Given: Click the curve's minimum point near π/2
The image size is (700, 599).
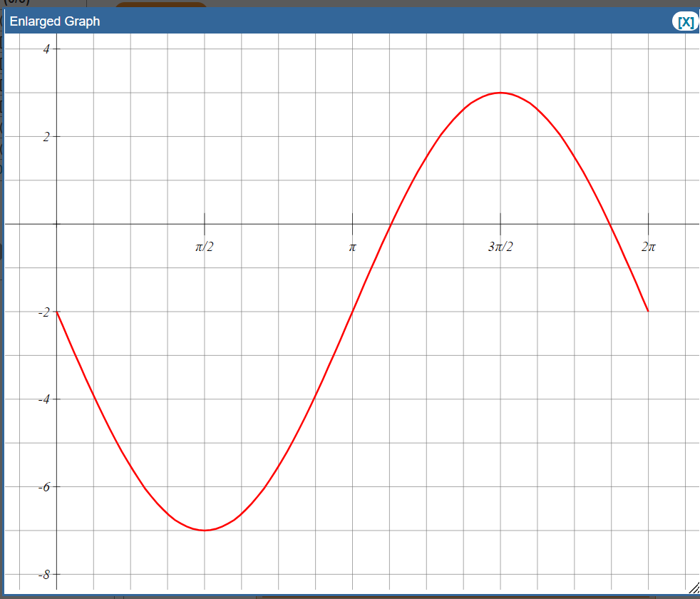Looking at the screenshot, I should point(205,530).
